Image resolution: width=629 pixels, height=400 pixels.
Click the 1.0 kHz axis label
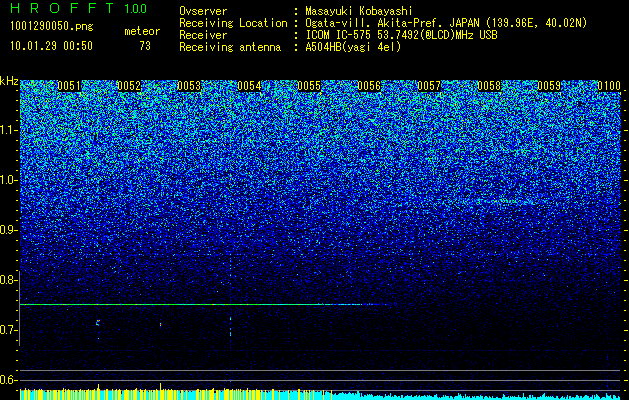(9, 180)
